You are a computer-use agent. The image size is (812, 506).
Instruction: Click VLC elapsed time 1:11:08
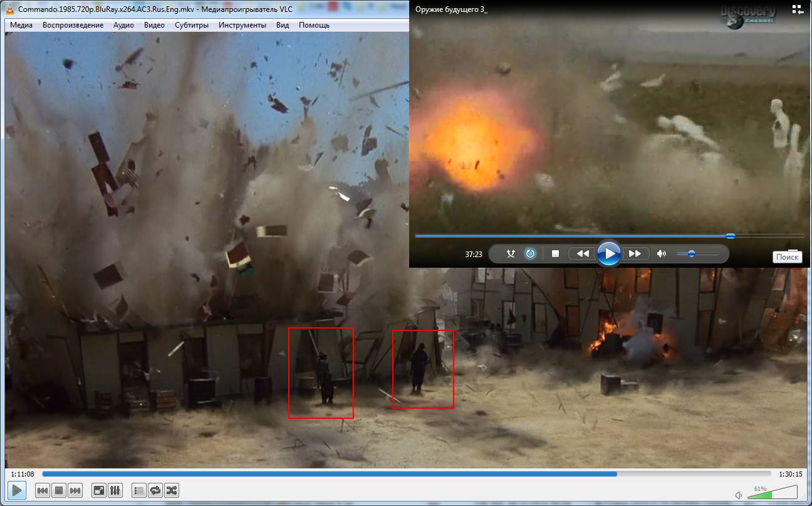coord(23,474)
